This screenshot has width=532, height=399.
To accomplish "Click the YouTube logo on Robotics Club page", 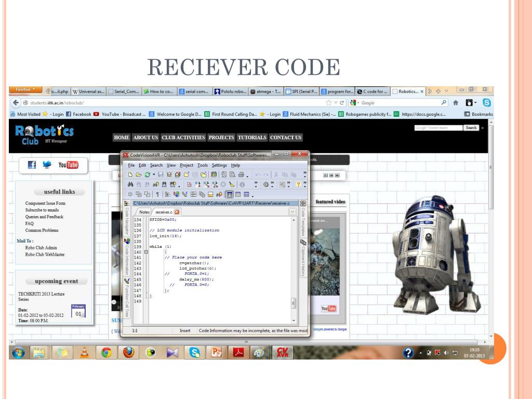I will click(x=68, y=165).
